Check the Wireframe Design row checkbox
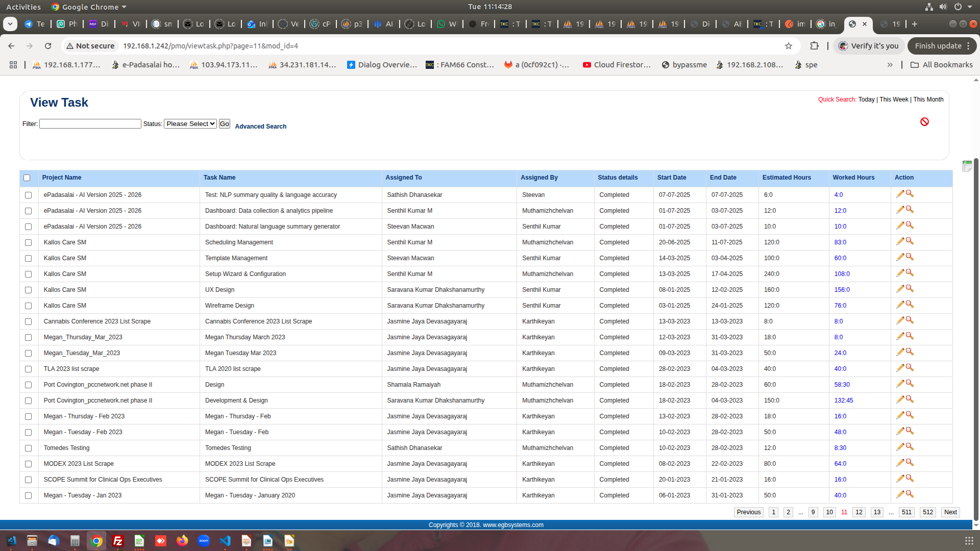Screen dimensions: 980x551 28,306
